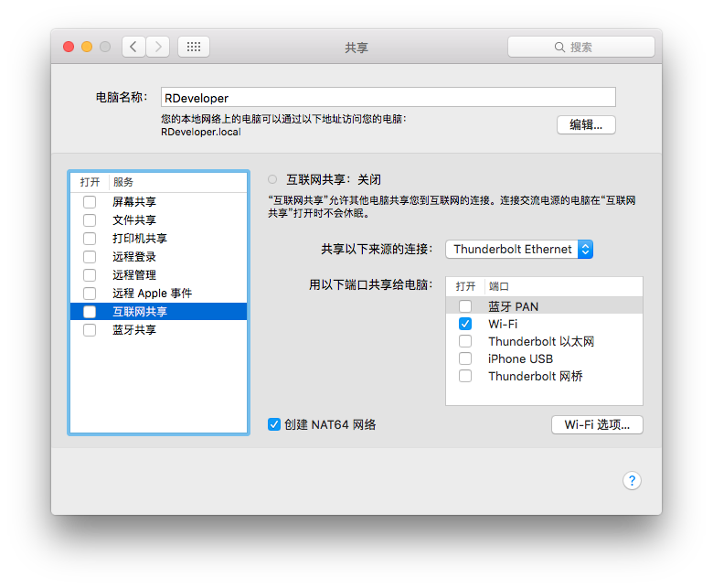This screenshot has width=713, height=588.
Task: Turn on 互联网共享 checkbox
Action: [x=90, y=312]
